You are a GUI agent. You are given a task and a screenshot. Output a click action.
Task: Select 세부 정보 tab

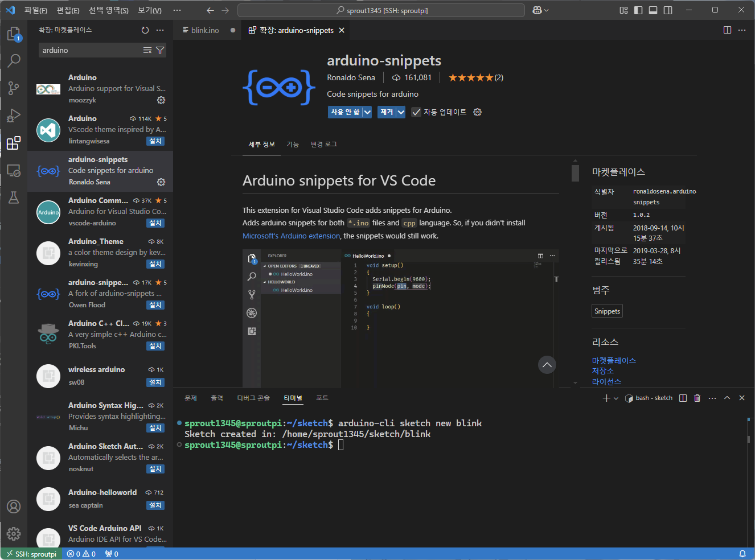click(262, 145)
